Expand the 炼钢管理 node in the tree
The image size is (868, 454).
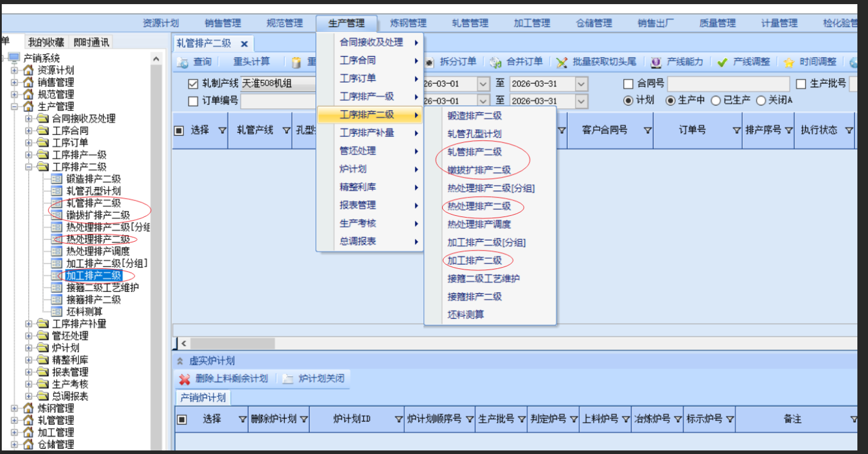pyautogui.click(x=15, y=408)
